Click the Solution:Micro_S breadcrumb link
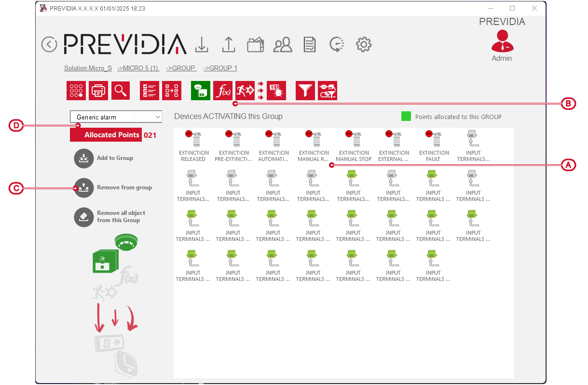Viewport: 588px width, 385px height. 88,68
